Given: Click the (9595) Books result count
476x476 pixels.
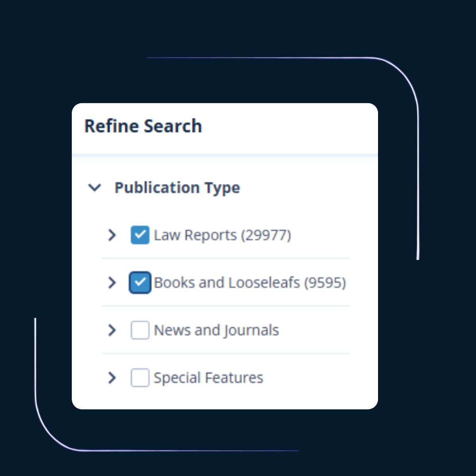Looking at the screenshot, I should pos(325,283).
